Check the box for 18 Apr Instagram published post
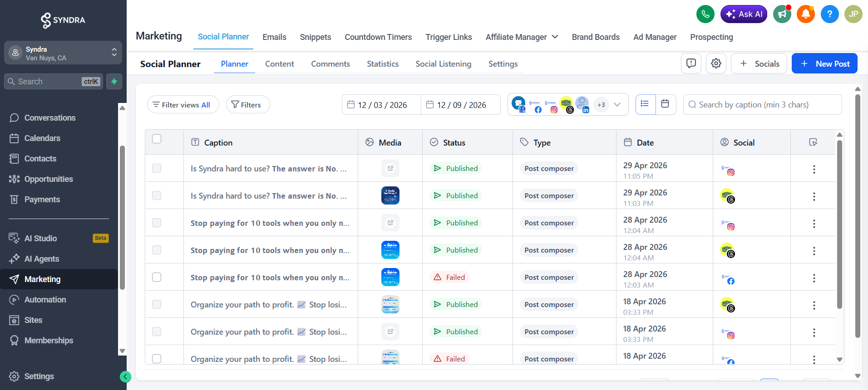The image size is (868, 390). click(x=157, y=331)
